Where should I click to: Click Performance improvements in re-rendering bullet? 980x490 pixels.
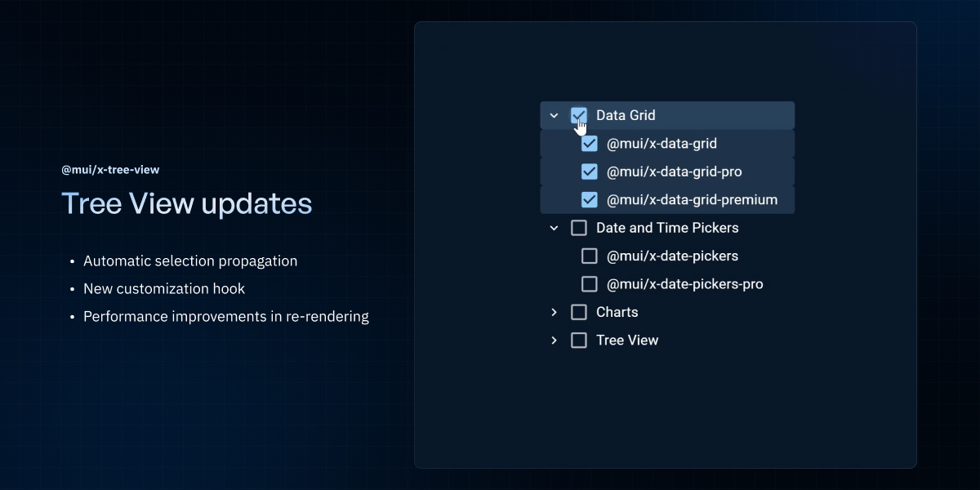[x=226, y=316]
